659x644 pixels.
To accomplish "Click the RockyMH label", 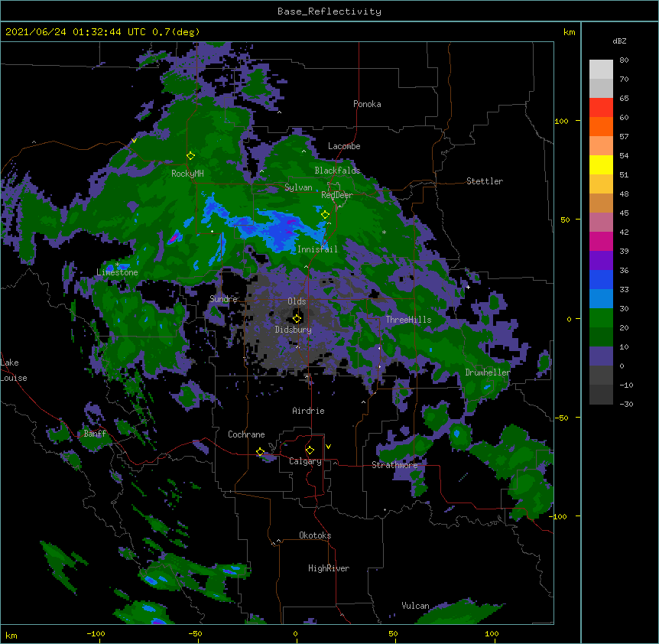I will click(x=187, y=174).
